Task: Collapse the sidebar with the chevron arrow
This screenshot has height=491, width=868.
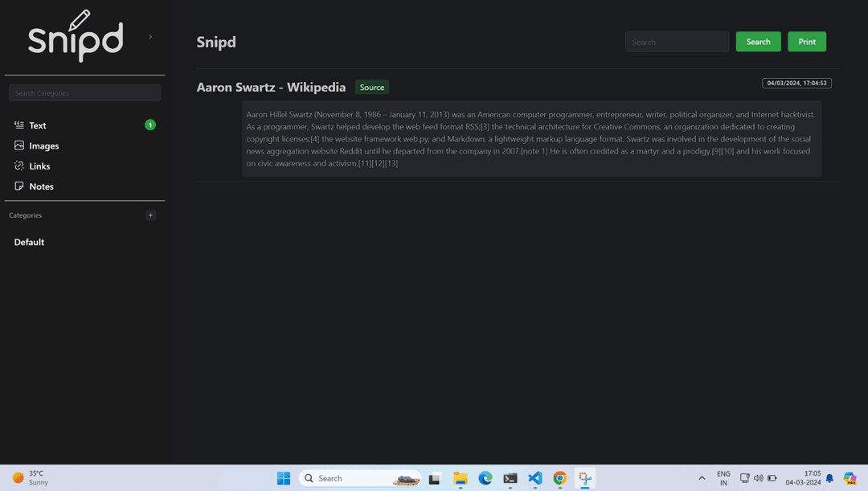Action: point(150,37)
